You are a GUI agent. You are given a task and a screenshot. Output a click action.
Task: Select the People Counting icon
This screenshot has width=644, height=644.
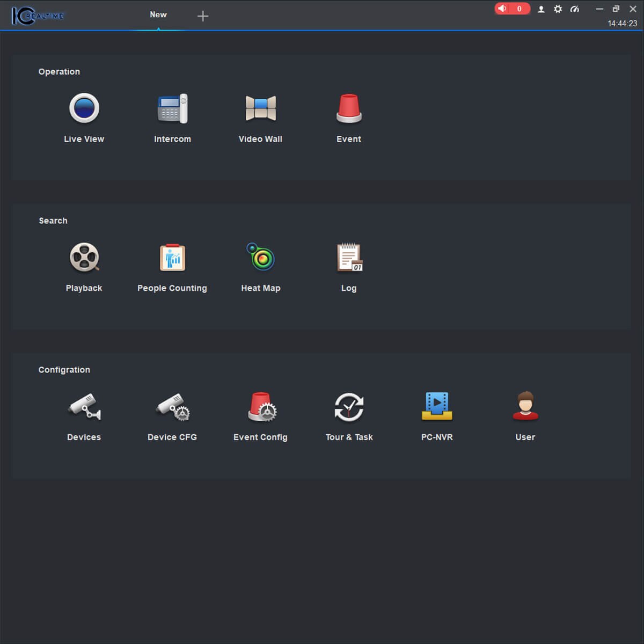pos(172,258)
